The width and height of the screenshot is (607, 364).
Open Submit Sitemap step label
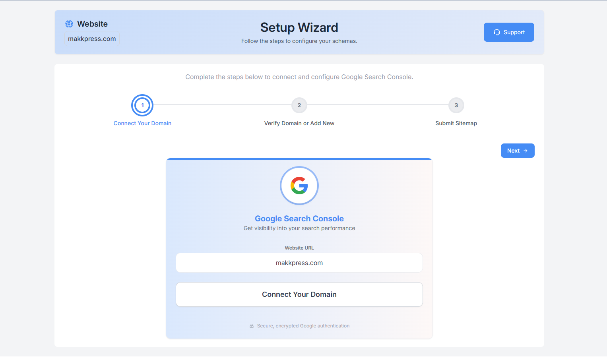point(456,123)
